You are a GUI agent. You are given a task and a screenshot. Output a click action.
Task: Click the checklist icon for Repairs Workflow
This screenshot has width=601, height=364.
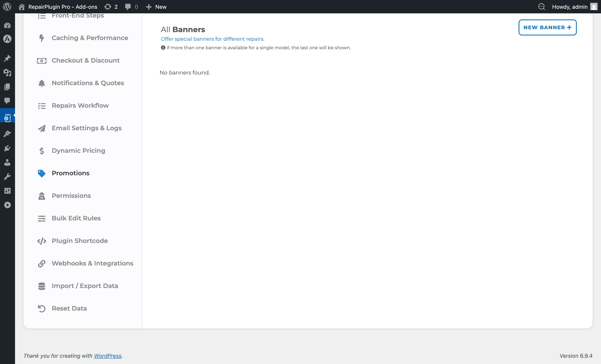tap(42, 106)
